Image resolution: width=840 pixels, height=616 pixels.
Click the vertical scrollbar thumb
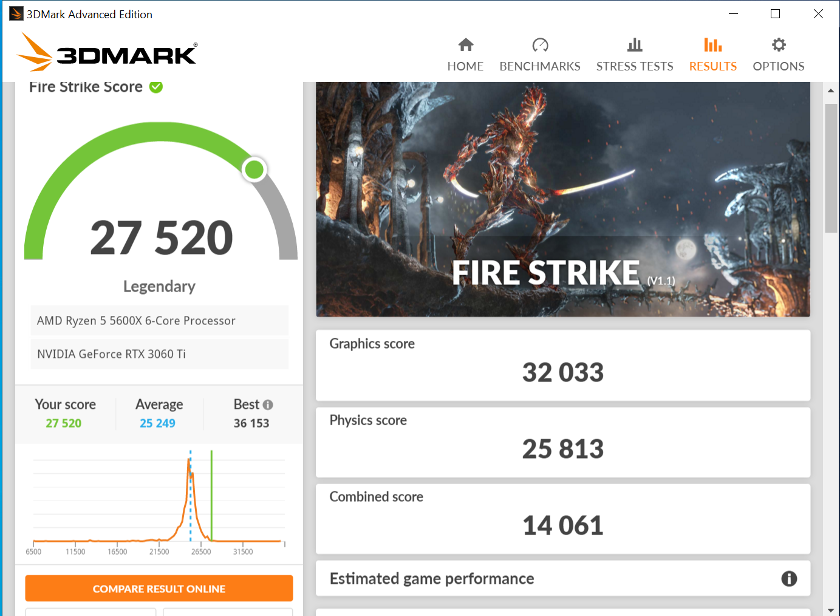pyautogui.click(x=831, y=168)
